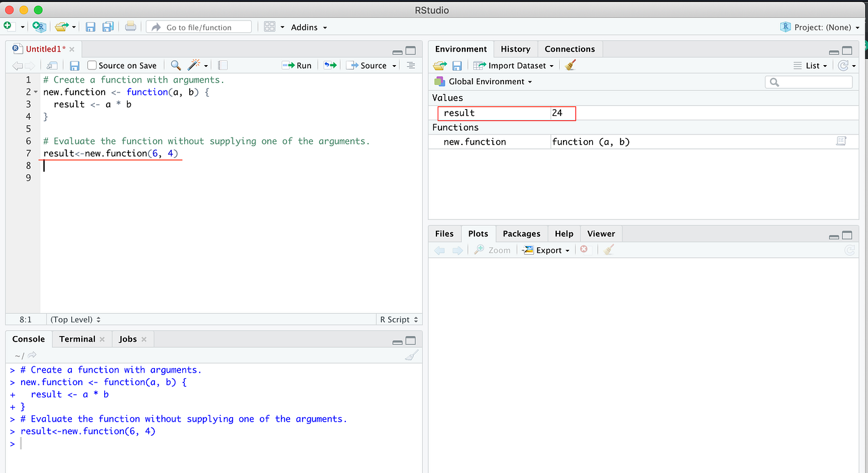Save the current script with the save icon

(91, 27)
